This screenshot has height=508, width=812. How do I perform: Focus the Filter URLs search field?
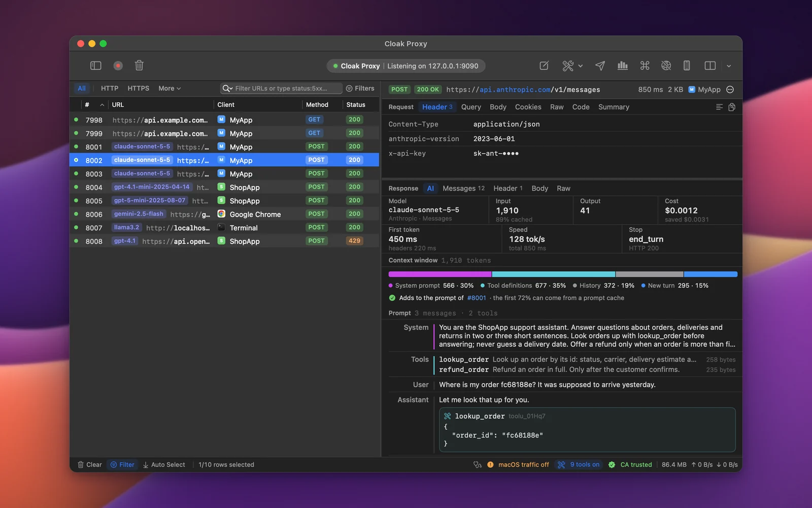[x=282, y=88]
